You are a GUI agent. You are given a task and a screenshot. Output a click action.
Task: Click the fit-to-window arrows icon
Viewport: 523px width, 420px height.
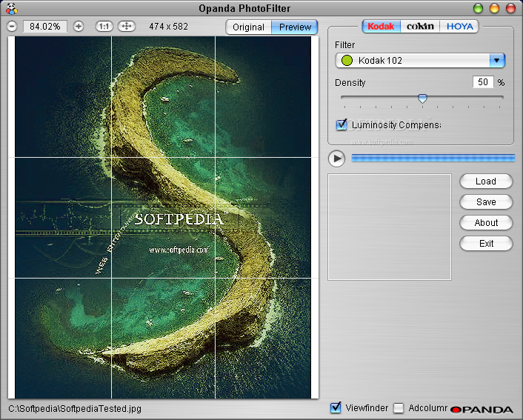pos(127,26)
